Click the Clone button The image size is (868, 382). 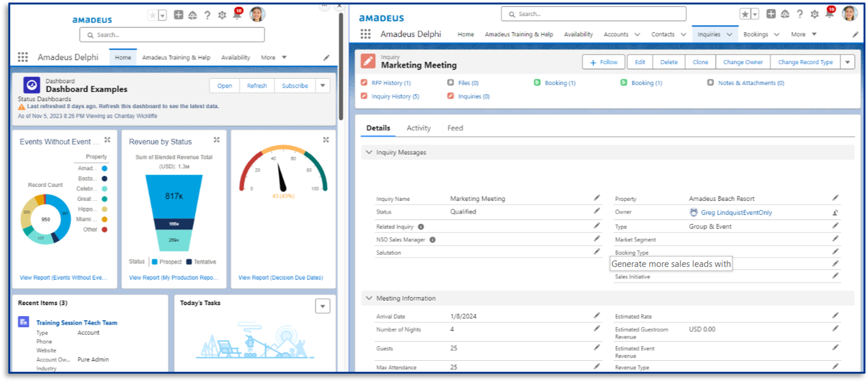[700, 62]
